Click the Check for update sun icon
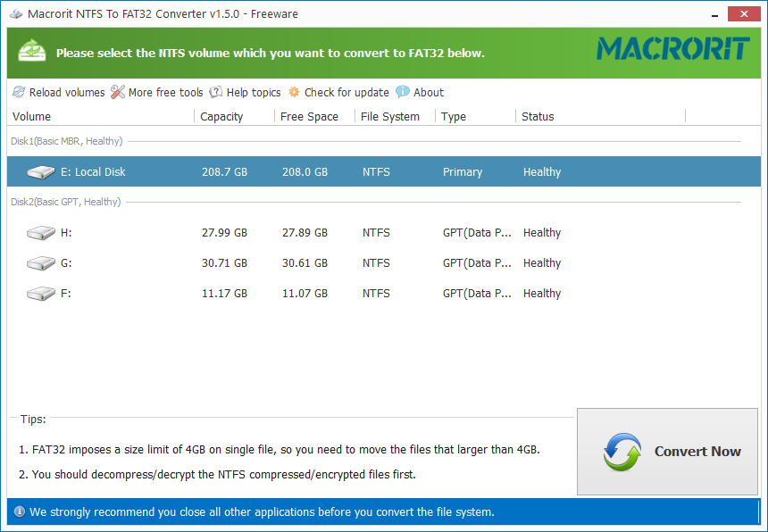Viewport: 768px width, 532px height. click(x=293, y=92)
